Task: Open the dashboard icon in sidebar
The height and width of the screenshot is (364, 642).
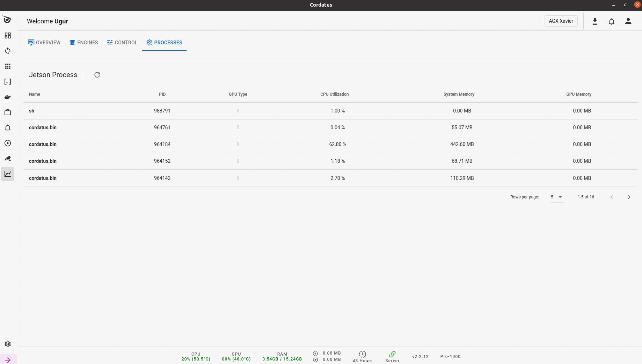Action: (8, 36)
